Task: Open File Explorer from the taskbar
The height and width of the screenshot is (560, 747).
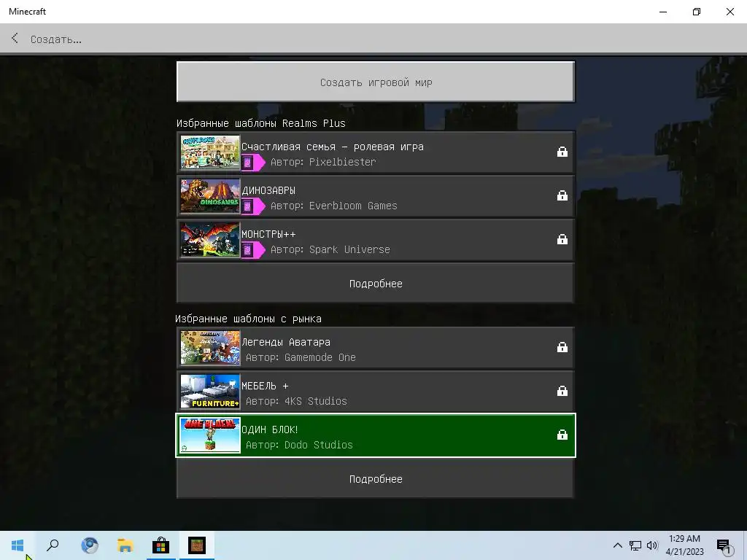Action: pyautogui.click(x=125, y=545)
